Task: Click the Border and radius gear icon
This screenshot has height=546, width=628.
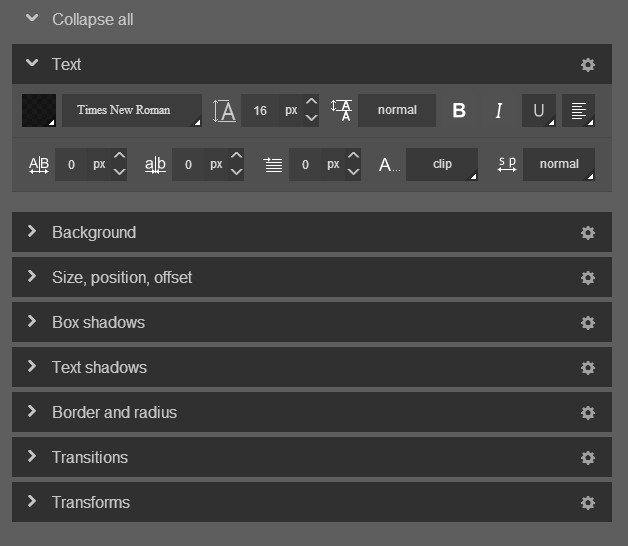Action: click(588, 413)
